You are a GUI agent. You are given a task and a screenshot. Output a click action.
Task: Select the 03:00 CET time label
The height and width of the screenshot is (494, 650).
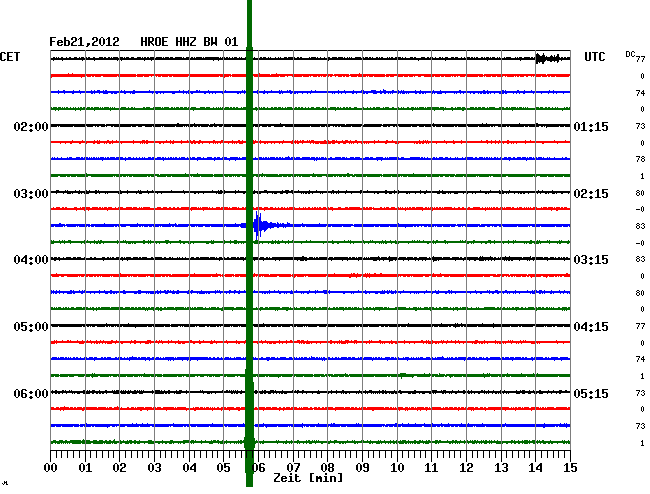[x=31, y=194]
